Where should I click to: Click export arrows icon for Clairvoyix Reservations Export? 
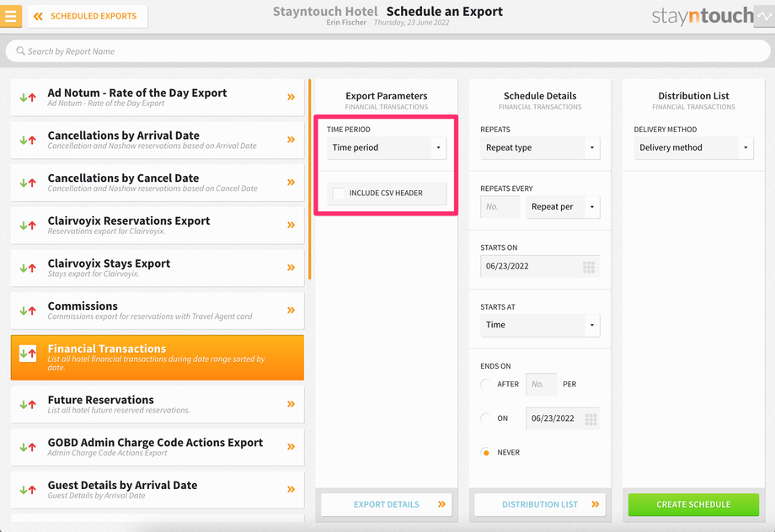point(28,226)
